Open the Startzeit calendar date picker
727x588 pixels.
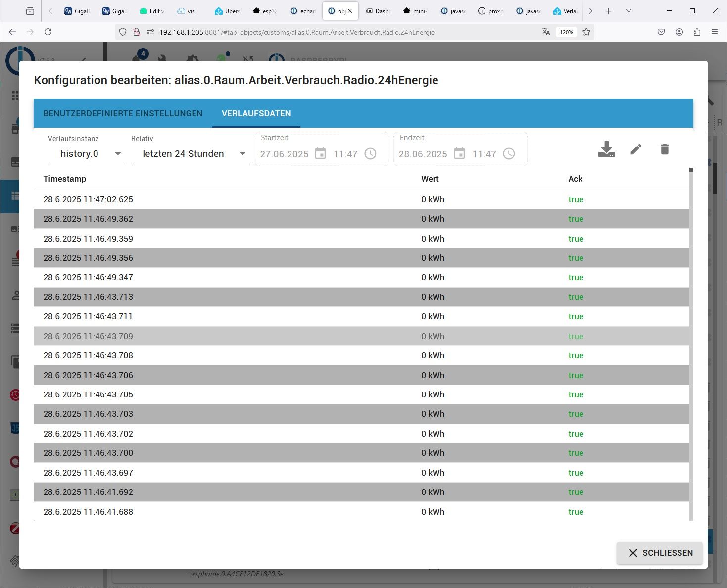321,154
